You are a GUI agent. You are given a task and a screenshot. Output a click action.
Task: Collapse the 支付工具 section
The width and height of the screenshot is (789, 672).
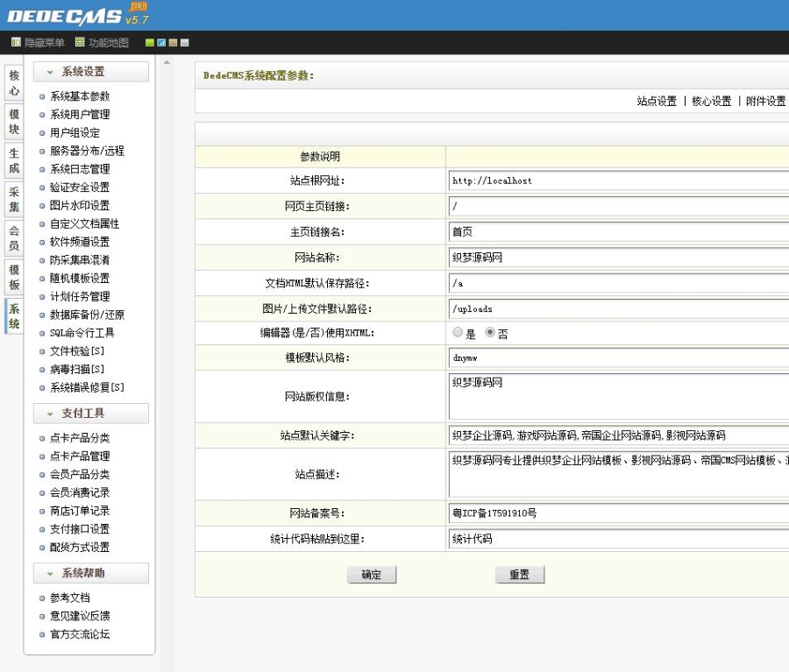coord(91,414)
